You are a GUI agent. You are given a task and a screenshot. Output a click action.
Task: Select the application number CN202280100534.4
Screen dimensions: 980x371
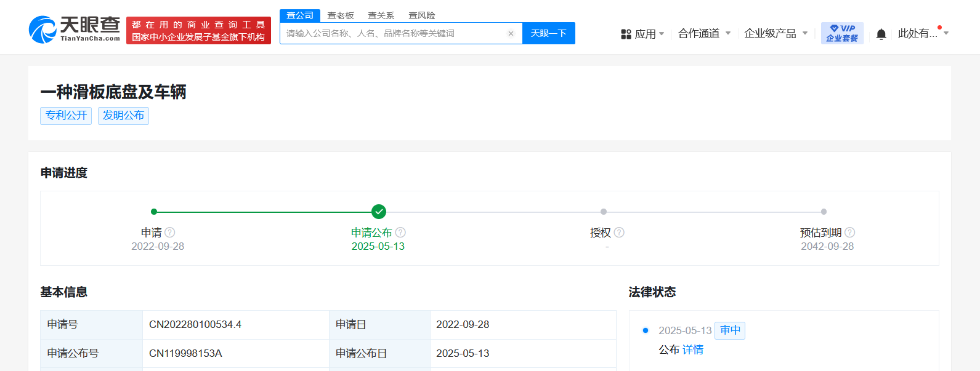click(x=195, y=324)
